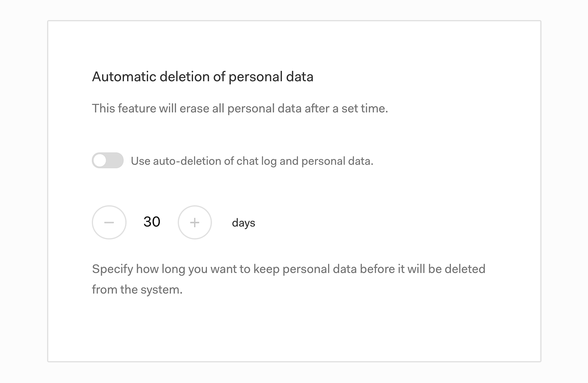
Task: Click the plus icon to increase days
Action: 195,223
